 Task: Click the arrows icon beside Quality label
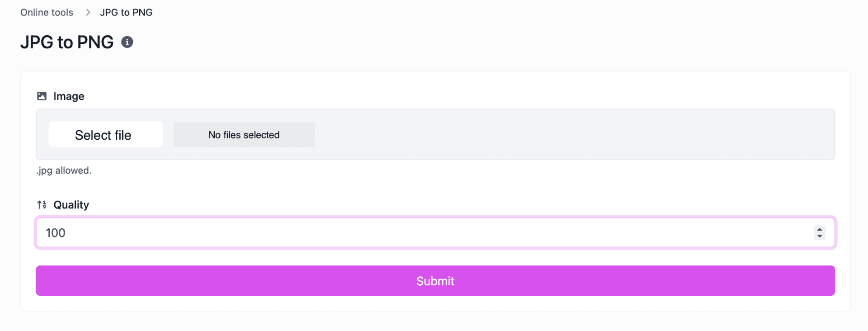pyautogui.click(x=42, y=205)
